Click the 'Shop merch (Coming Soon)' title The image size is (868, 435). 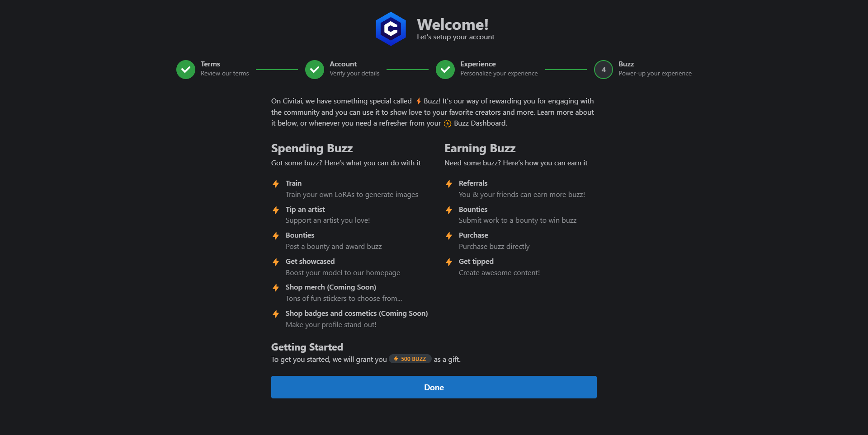click(x=331, y=287)
